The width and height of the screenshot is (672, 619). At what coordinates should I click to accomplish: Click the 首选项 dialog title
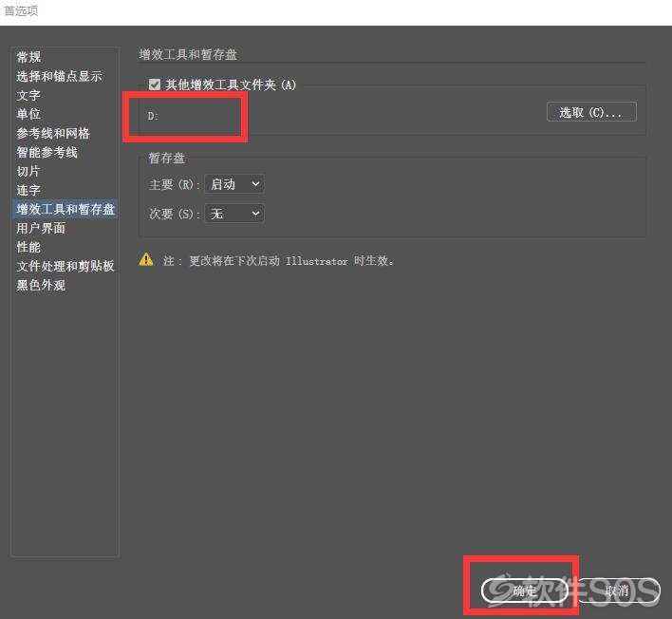21,10
